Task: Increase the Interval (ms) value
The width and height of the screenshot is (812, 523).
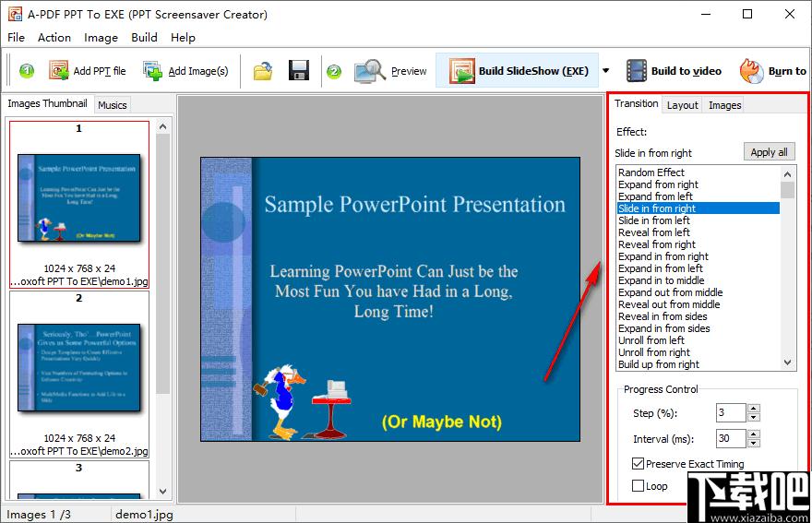Action: [754, 434]
